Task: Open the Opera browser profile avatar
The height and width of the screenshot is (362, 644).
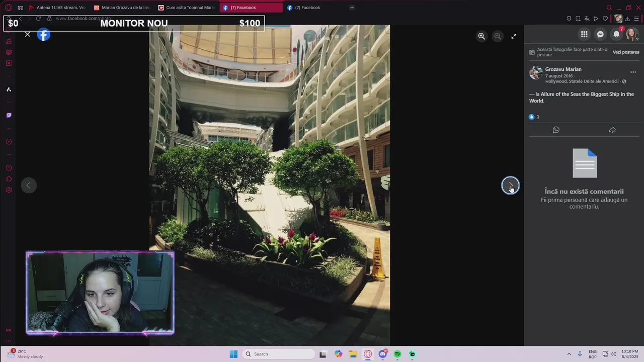Action: point(618,19)
